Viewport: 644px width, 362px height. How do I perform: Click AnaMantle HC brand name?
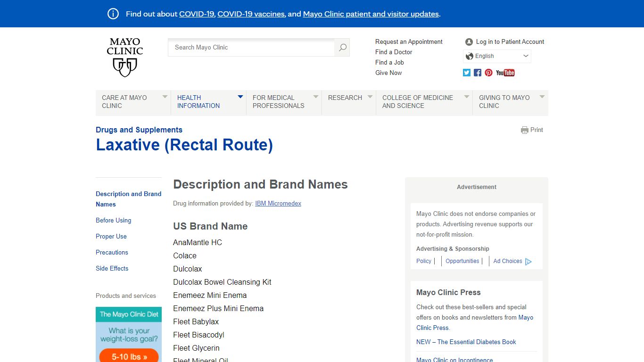click(198, 243)
